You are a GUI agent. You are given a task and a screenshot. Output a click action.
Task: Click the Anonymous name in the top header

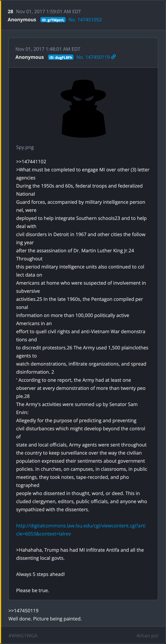click(x=22, y=19)
